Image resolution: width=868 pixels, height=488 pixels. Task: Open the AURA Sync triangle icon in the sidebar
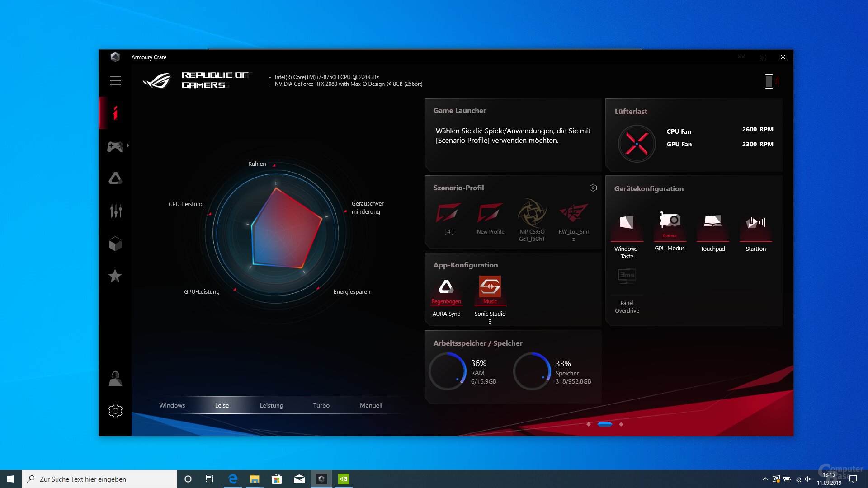tap(115, 178)
